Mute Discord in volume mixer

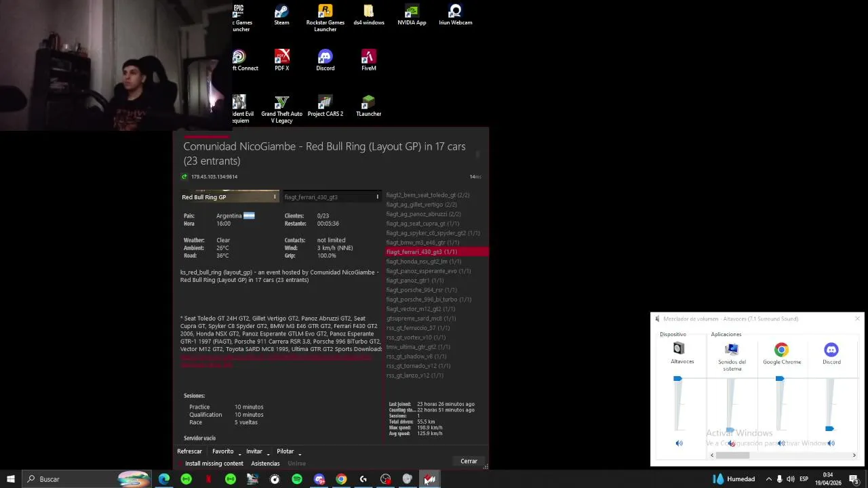[x=831, y=443]
